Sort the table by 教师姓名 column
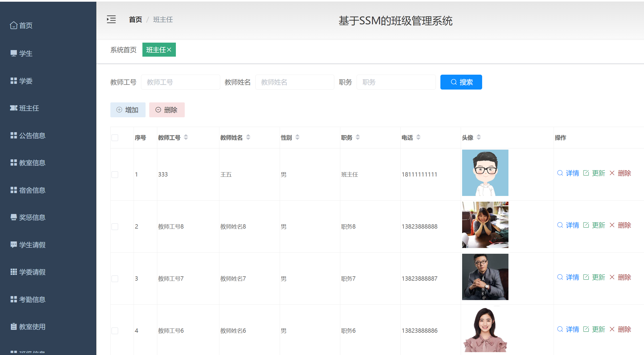Viewport: 644px width, 355px height. 248,137
